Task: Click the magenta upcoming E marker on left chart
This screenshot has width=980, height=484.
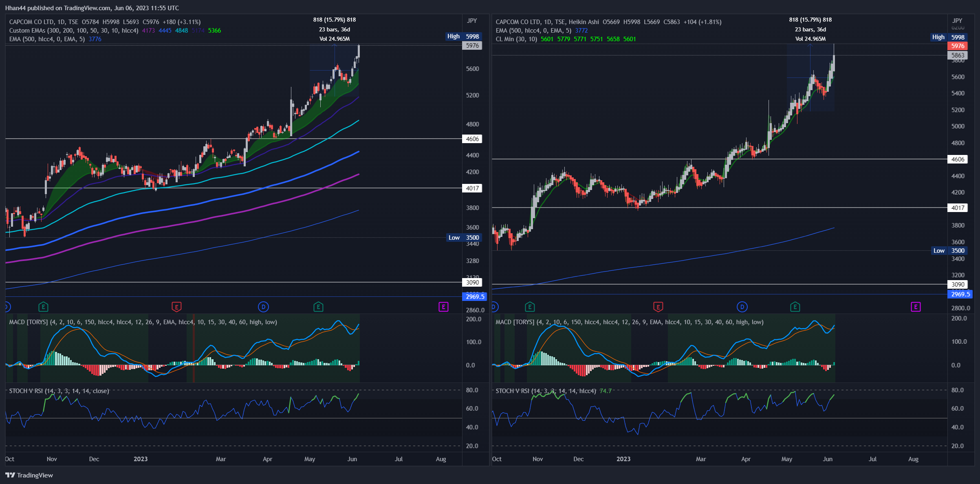Action: point(443,307)
